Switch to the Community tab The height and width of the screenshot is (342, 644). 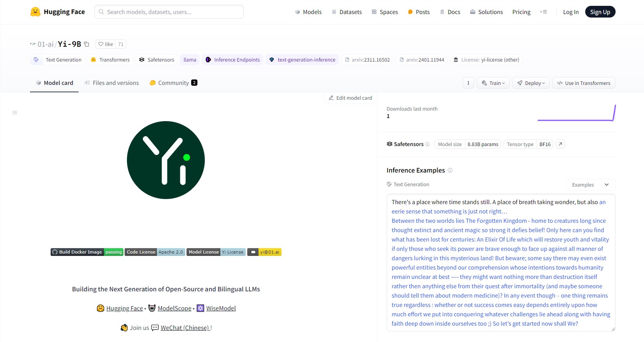pos(174,83)
